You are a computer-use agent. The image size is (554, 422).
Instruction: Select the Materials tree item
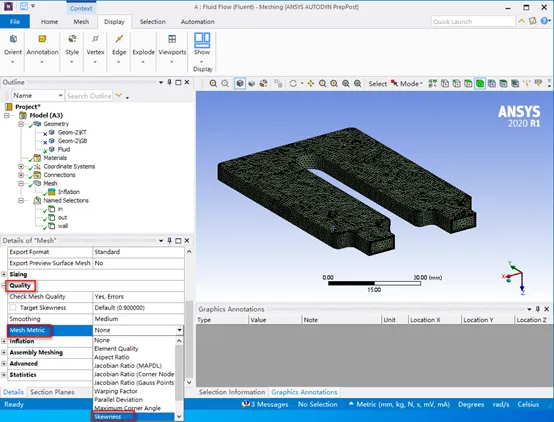click(x=55, y=158)
